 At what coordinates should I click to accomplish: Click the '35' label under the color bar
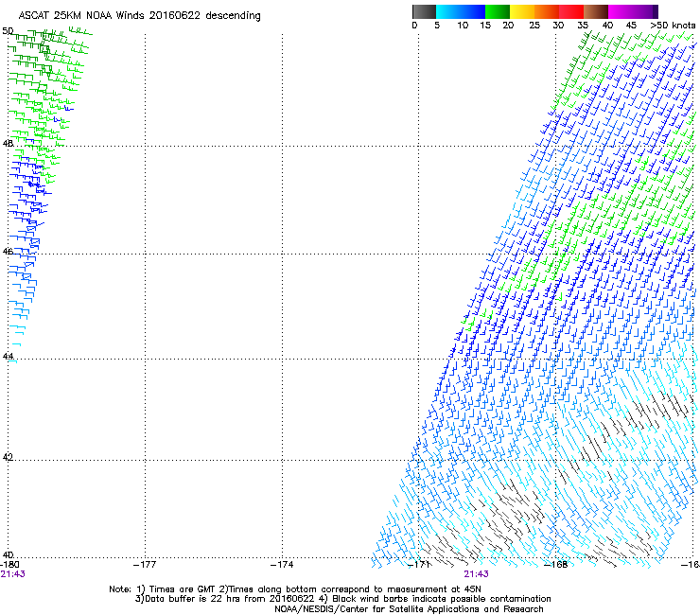pyautogui.click(x=583, y=26)
